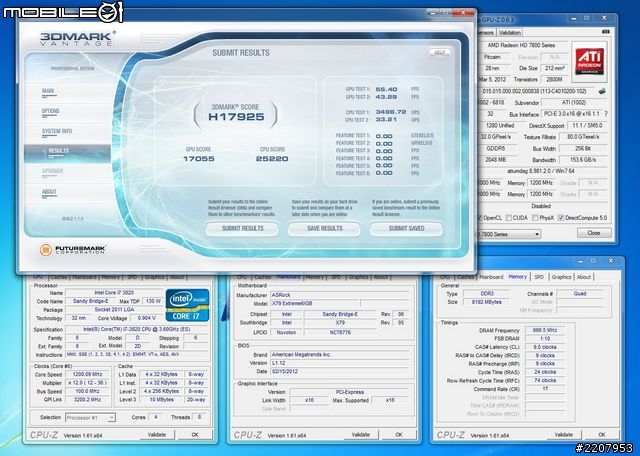Click the SAVE RESULTS button
Screen dimensions: 640x456
click(324, 229)
